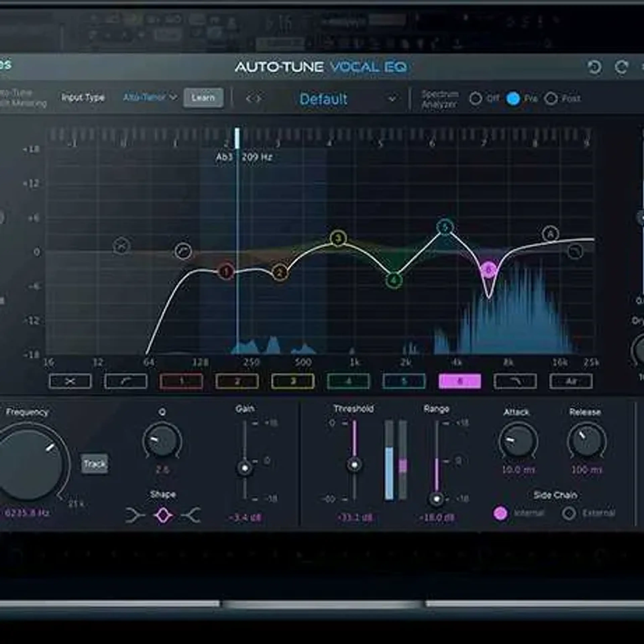Click the 209 Hz pitch readout
Image resolution: width=644 pixels, height=644 pixels.
(x=257, y=157)
